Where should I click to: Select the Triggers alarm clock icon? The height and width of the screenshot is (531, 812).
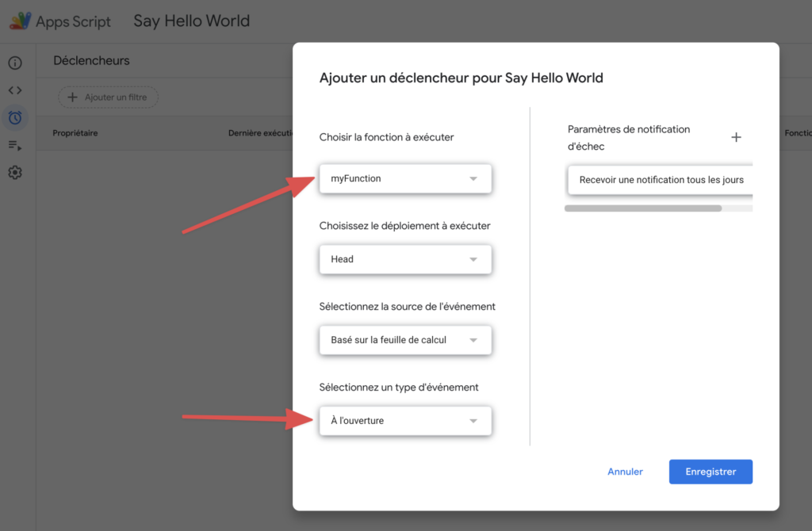pos(15,118)
